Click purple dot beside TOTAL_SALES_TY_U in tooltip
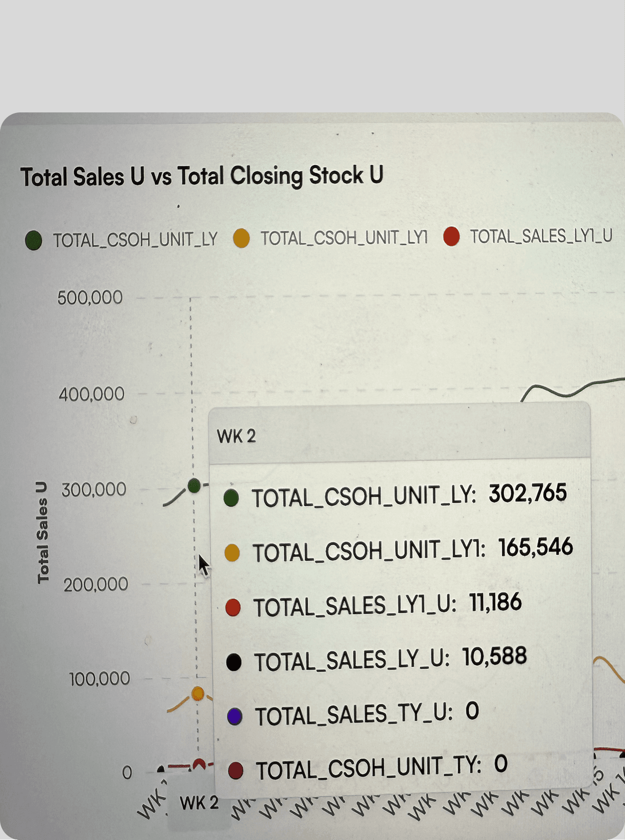 (234, 716)
